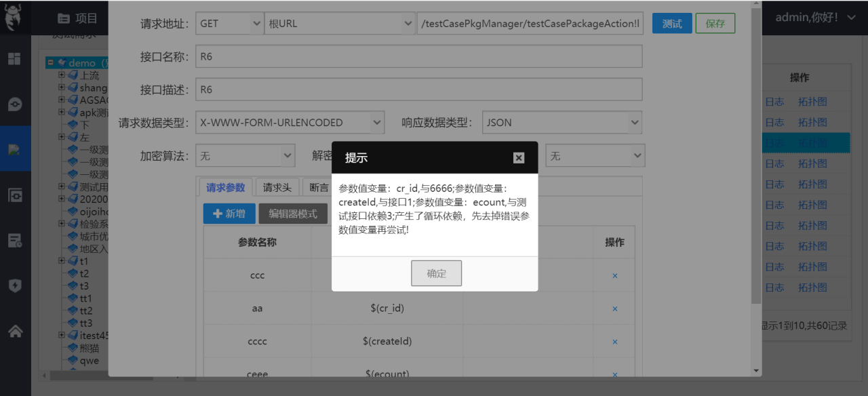868x396 pixels.
Task: Click the 项目 menu icon in the top bar
Action: tap(64, 18)
